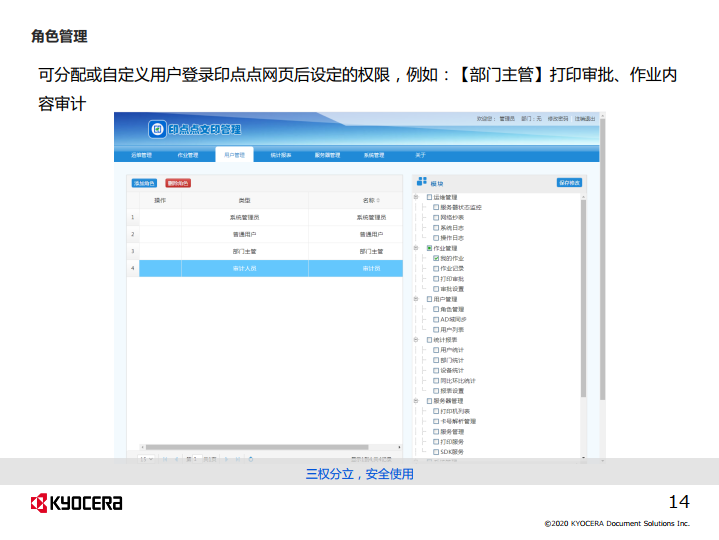The height and width of the screenshot is (540, 719).
Task: Collapse the 统计报表 tree node
Action: 416,339
